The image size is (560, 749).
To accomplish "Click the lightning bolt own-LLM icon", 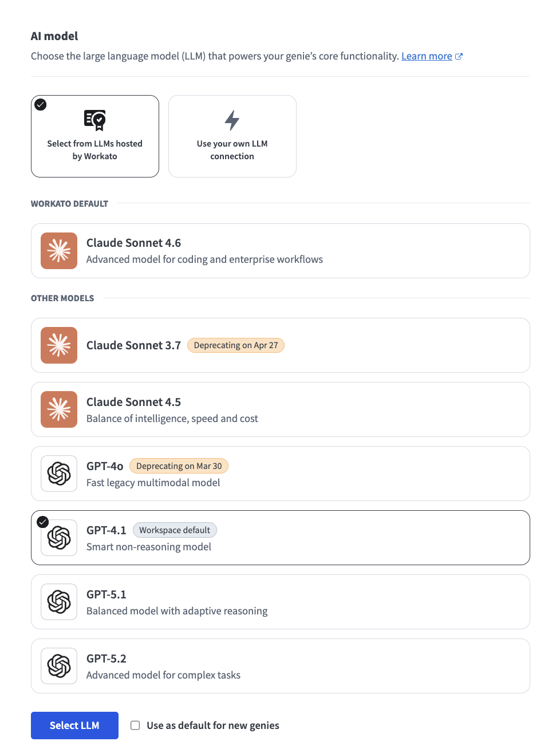I will (232, 120).
